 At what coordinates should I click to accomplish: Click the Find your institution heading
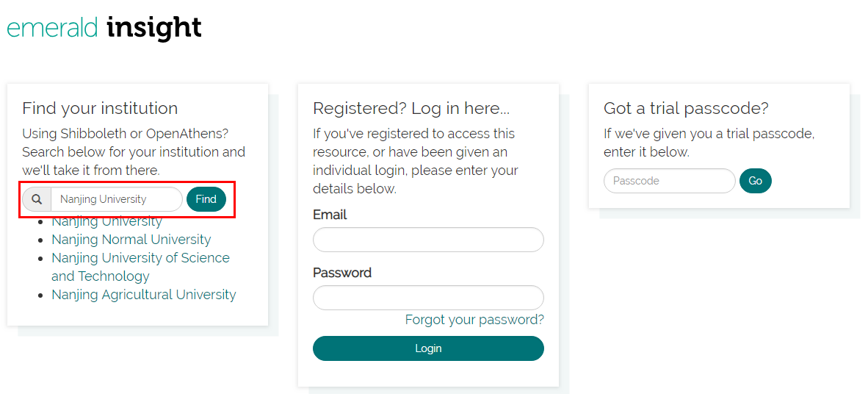(x=100, y=108)
